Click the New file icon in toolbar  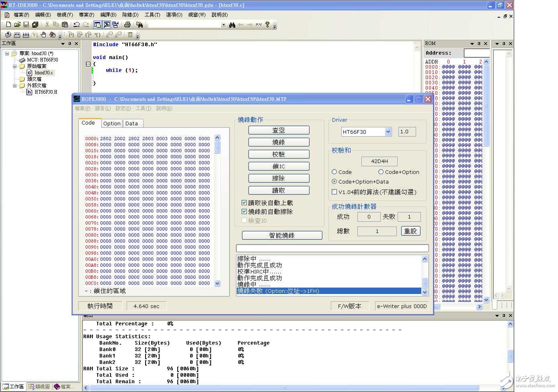click(8, 25)
